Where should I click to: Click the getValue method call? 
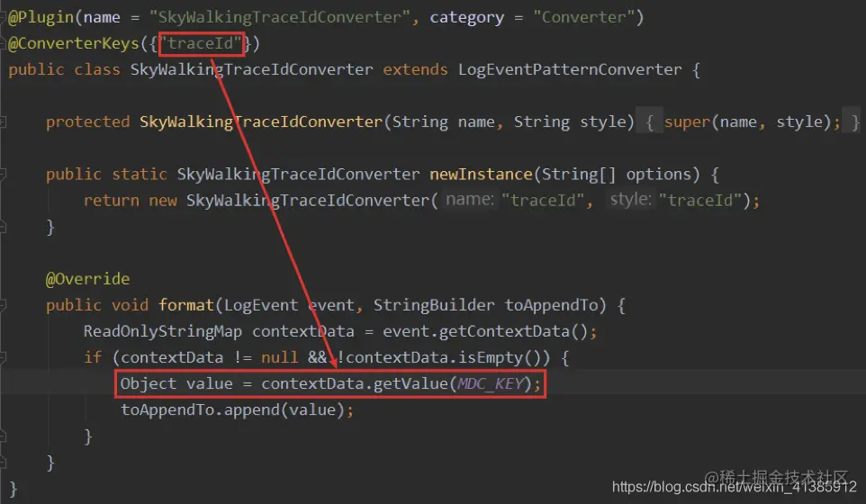pyautogui.click(x=410, y=383)
